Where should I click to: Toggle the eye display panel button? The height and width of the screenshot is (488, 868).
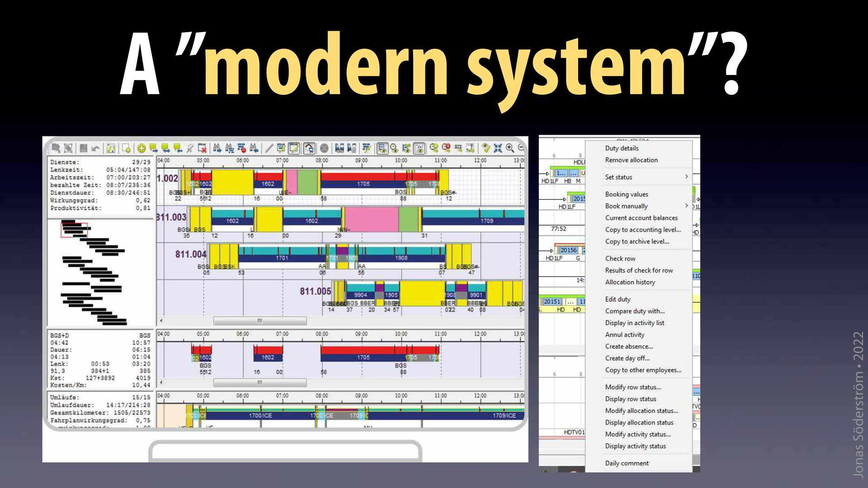click(382, 148)
